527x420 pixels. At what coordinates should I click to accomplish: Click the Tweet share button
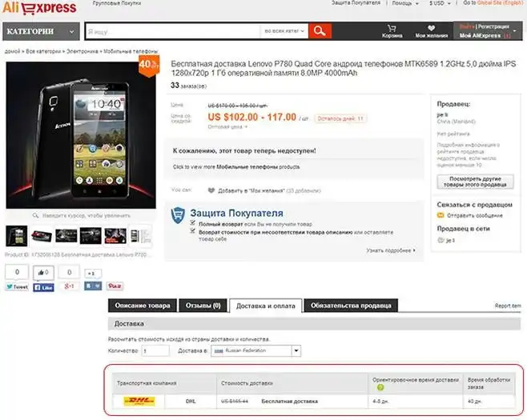[17, 286]
